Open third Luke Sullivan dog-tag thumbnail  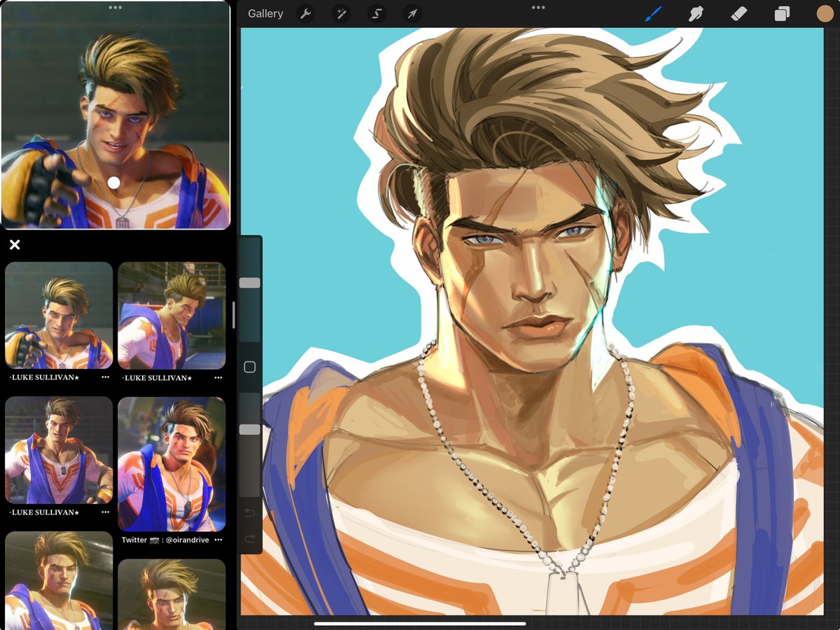click(x=59, y=450)
